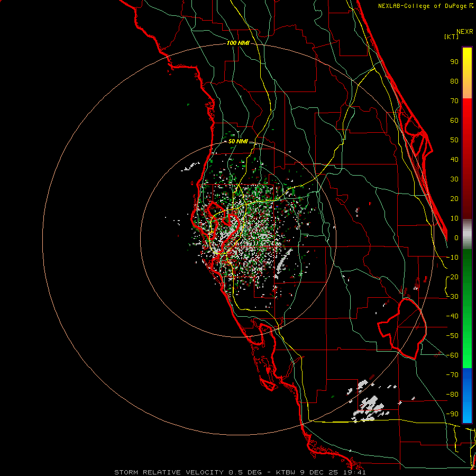This screenshot has width=476, height=476.
Task: Click the 0 value on the velocity scale
Action: pos(456,237)
